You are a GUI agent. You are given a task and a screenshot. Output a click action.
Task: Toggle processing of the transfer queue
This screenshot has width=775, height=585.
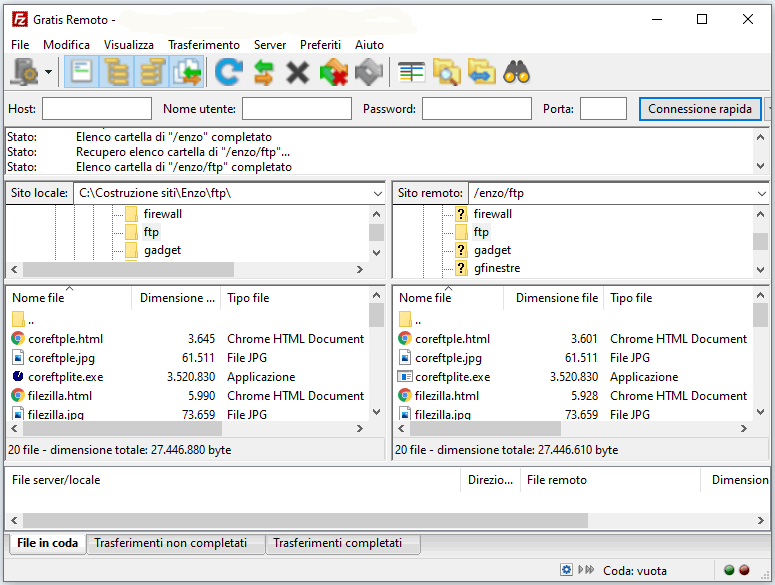click(263, 72)
